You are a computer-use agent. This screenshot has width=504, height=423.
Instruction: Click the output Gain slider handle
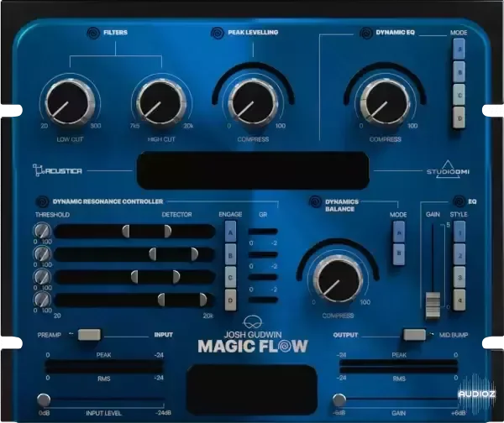(339, 400)
